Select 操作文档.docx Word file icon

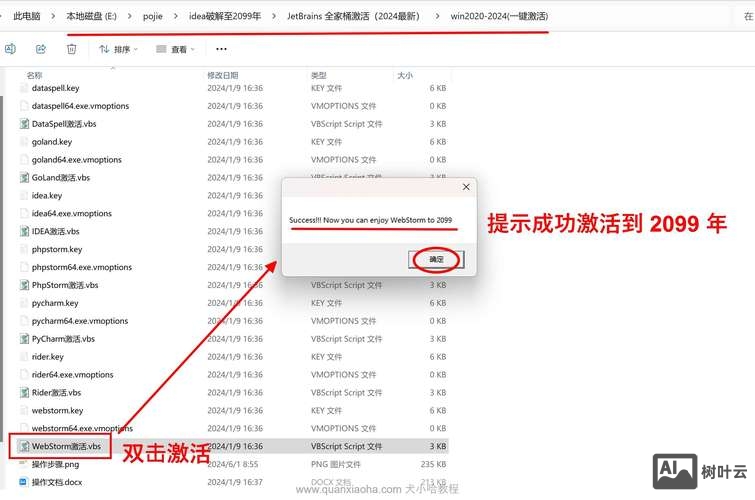24,482
